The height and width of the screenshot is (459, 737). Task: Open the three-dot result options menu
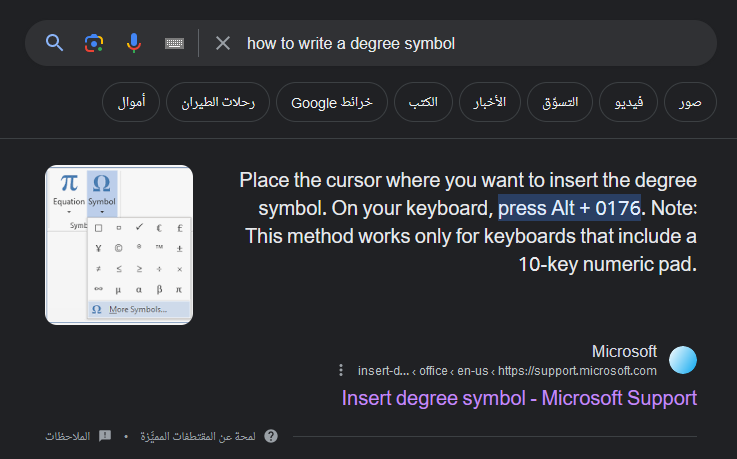pos(341,370)
